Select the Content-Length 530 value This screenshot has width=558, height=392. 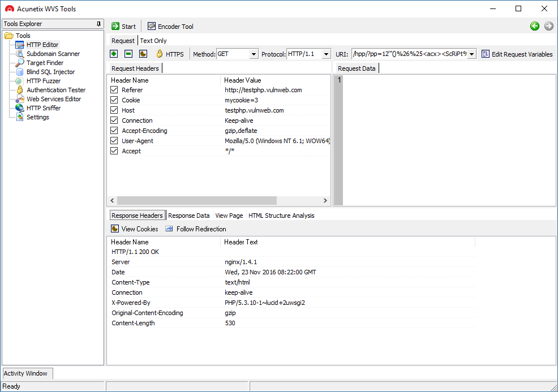click(230, 323)
